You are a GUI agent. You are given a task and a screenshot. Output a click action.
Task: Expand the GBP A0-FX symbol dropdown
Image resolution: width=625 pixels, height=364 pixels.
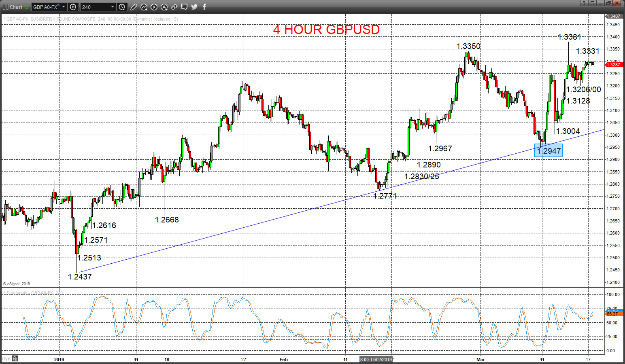tap(64, 7)
